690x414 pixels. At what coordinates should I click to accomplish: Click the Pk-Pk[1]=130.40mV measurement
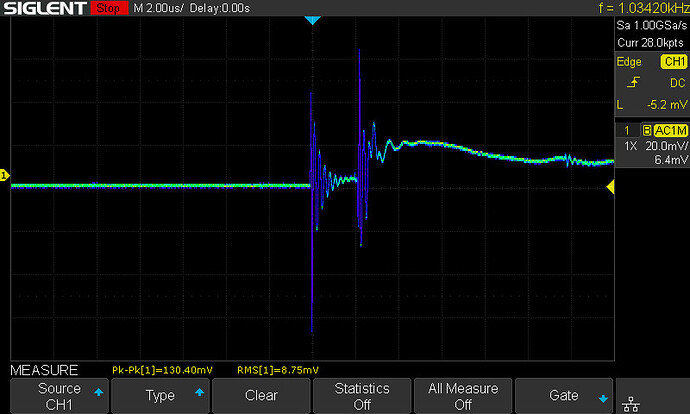(x=162, y=370)
